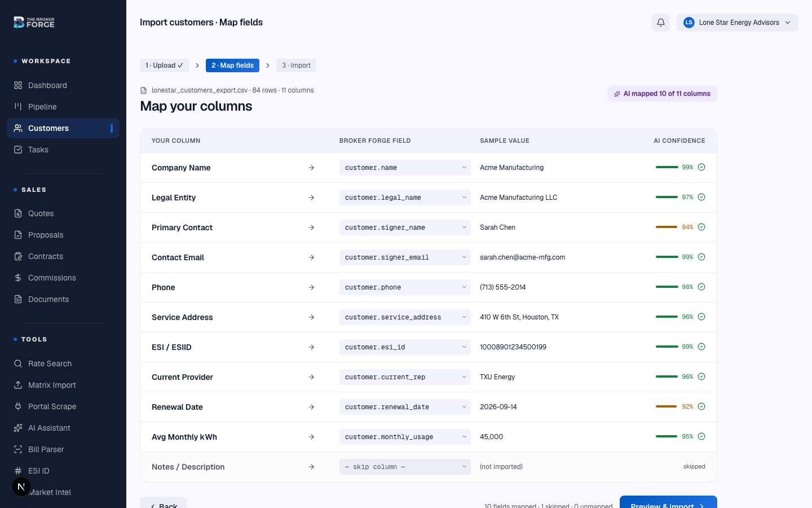This screenshot has width=812, height=508.
Task: Click the round N badge icon
Action: 21,487
